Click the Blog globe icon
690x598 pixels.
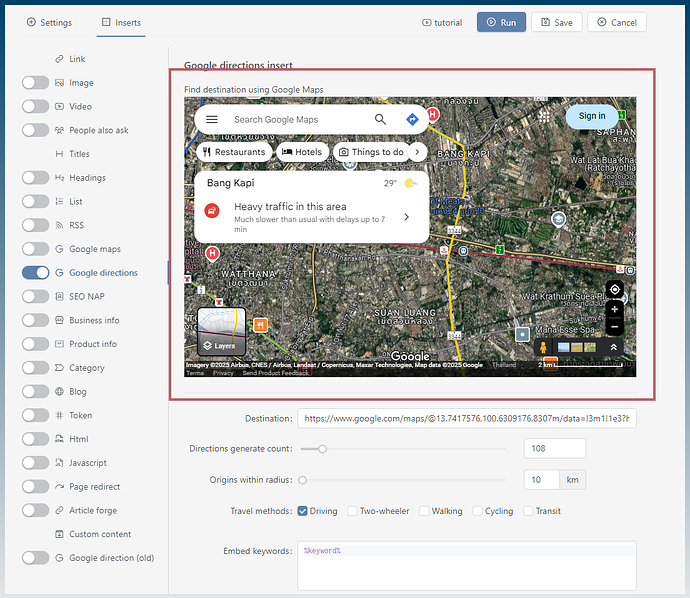pyautogui.click(x=59, y=392)
